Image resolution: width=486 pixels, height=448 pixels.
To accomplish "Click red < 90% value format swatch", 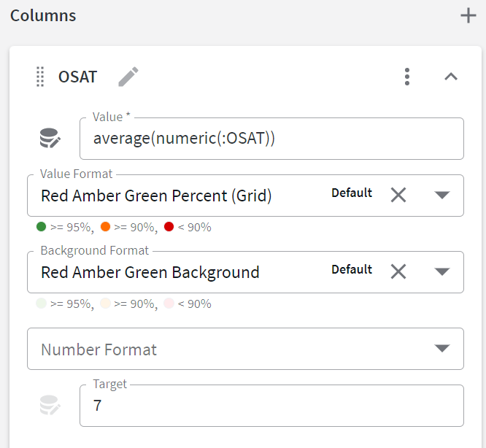I will click(169, 227).
